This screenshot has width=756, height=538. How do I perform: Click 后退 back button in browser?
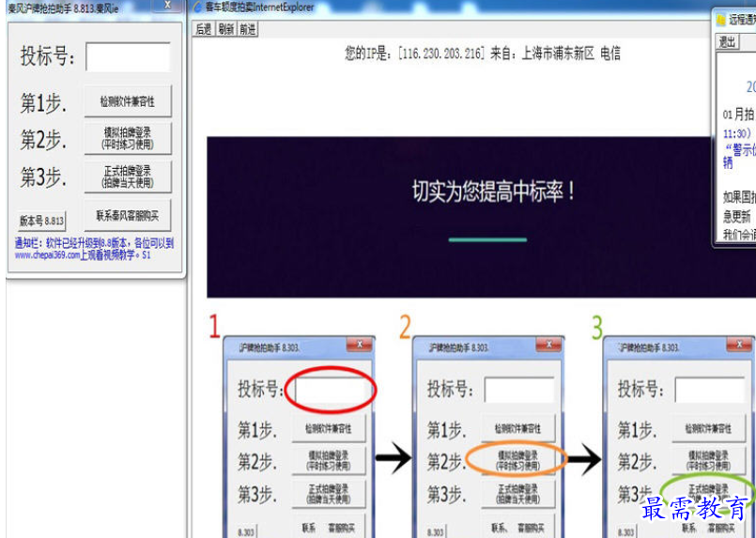point(204,29)
